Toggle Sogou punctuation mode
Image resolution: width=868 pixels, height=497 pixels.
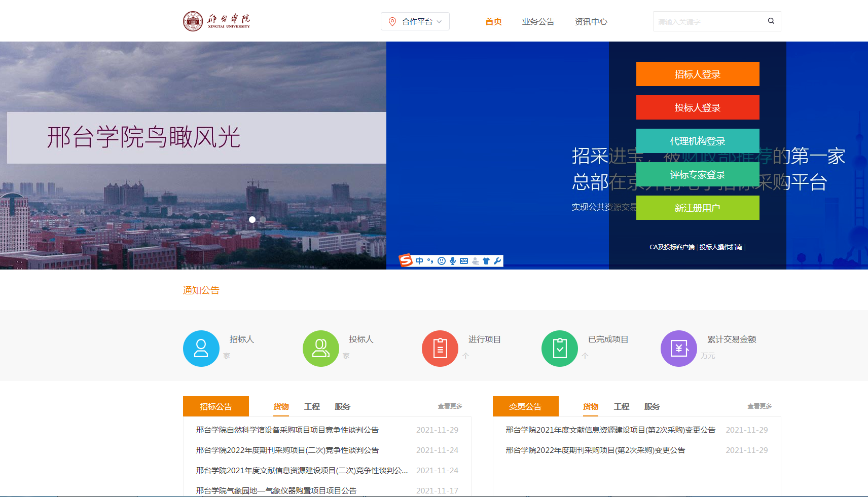coord(430,261)
